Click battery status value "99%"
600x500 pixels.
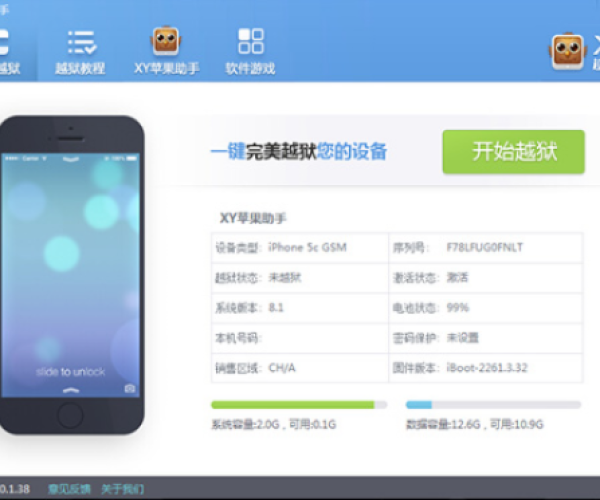[x=458, y=308]
